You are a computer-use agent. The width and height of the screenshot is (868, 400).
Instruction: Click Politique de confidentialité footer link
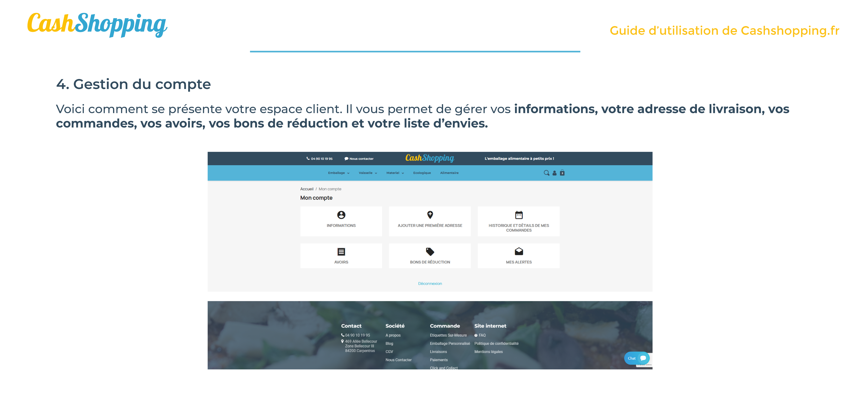[496, 343]
